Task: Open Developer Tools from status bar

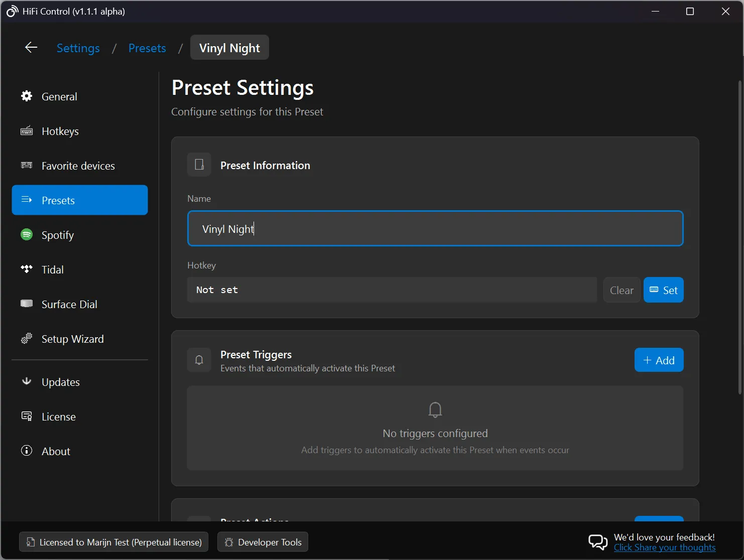Action: tap(263, 542)
